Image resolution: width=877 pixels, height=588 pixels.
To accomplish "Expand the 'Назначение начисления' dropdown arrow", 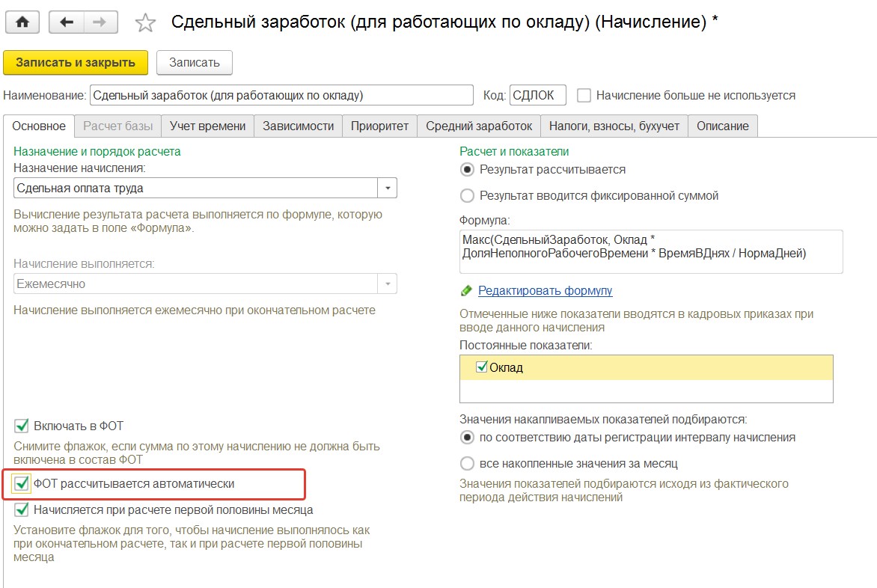I will pyautogui.click(x=388, y=188).
